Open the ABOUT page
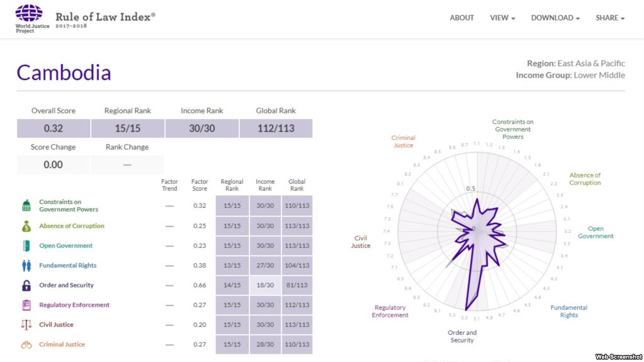644x362 pixels. [x=461, y=18]
